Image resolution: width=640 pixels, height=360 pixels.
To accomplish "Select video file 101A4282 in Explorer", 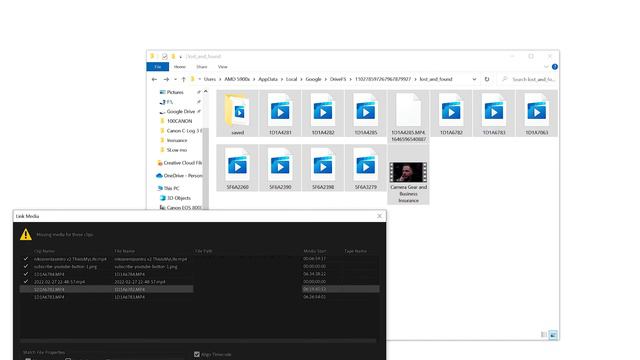I will tap(323, 114).
